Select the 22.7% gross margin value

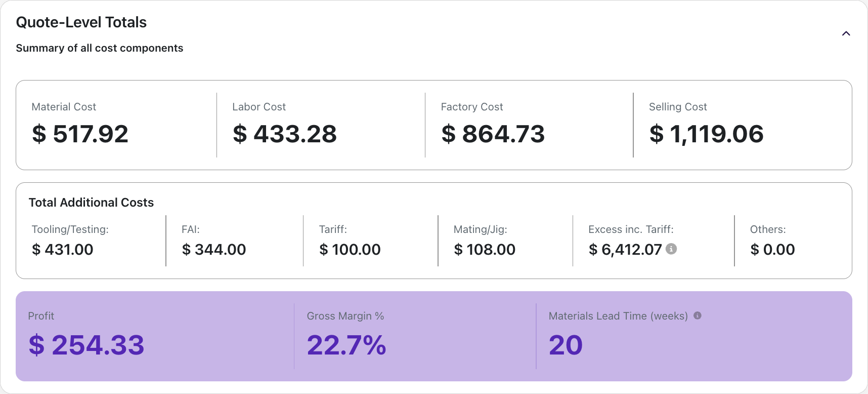[x=346, y=345]
